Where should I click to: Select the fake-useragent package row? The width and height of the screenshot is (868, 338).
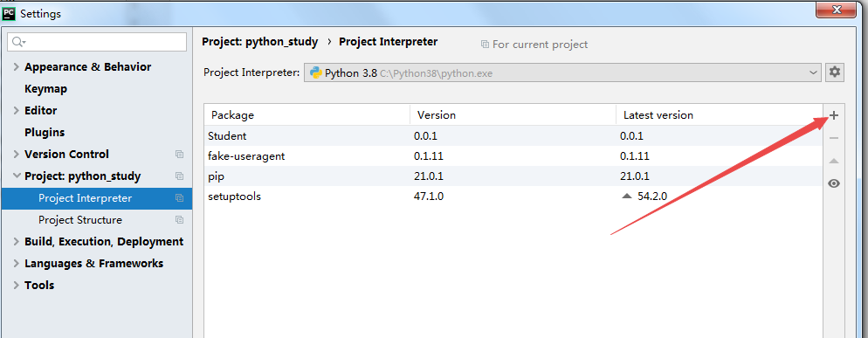513,156
